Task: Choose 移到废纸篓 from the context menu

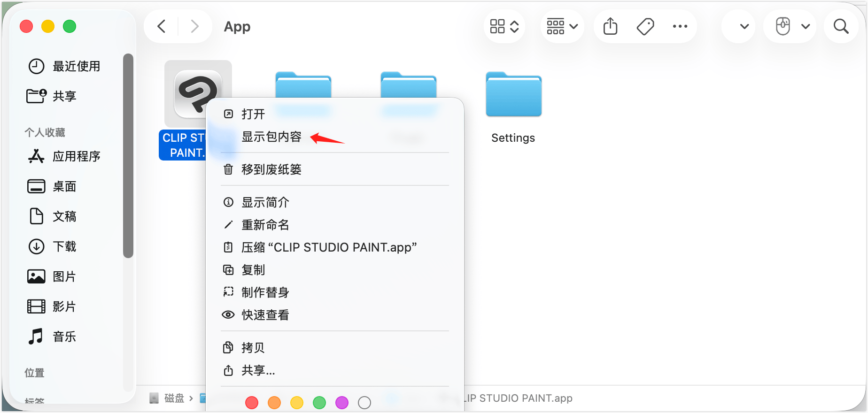Action: coord(271,169)
